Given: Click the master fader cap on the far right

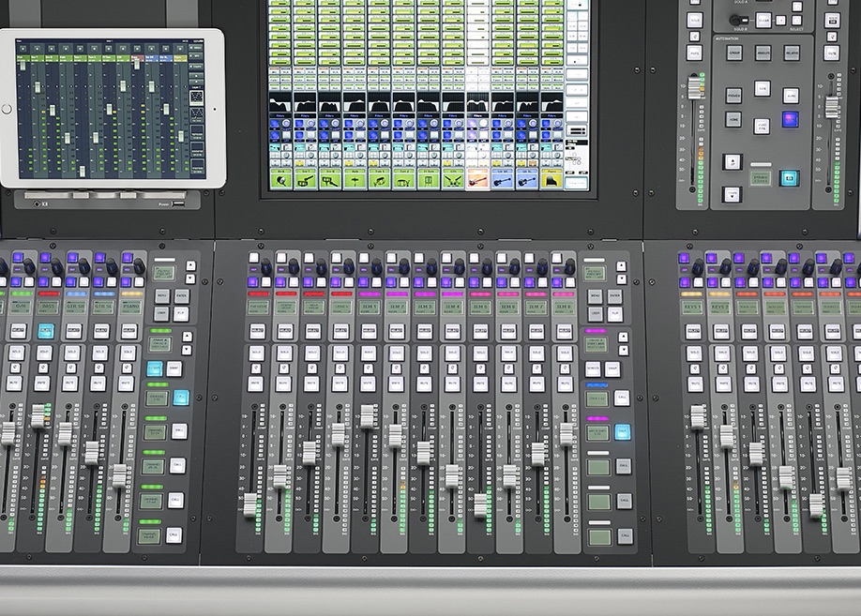Looking at the screenshot, I should point(831,105).
